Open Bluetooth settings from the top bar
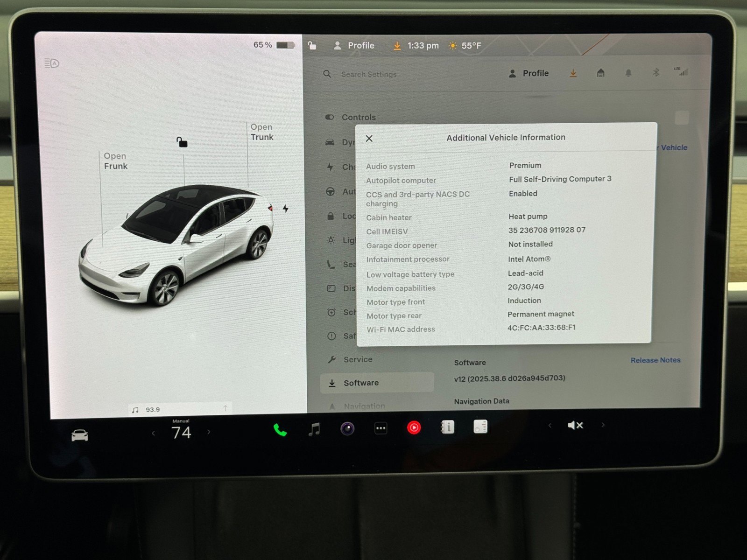 [655, 73]
